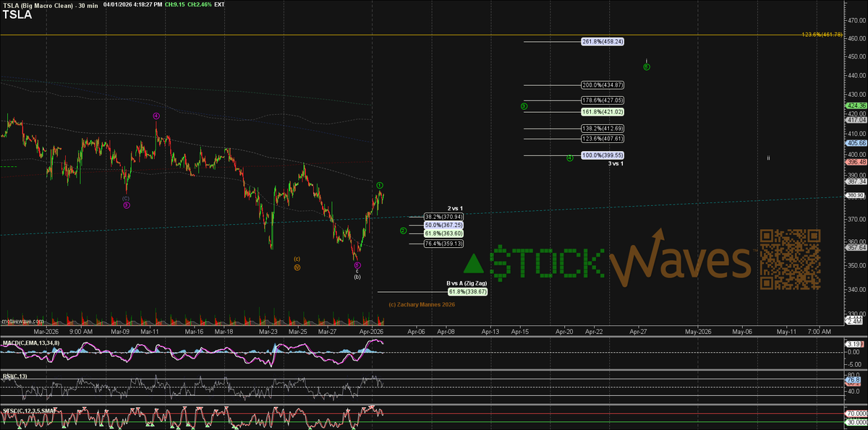The height and width of the screenshot is (430, 868).
Task: Click the 70.0000 stochastic level tag
Action: (x=856, y=415)
